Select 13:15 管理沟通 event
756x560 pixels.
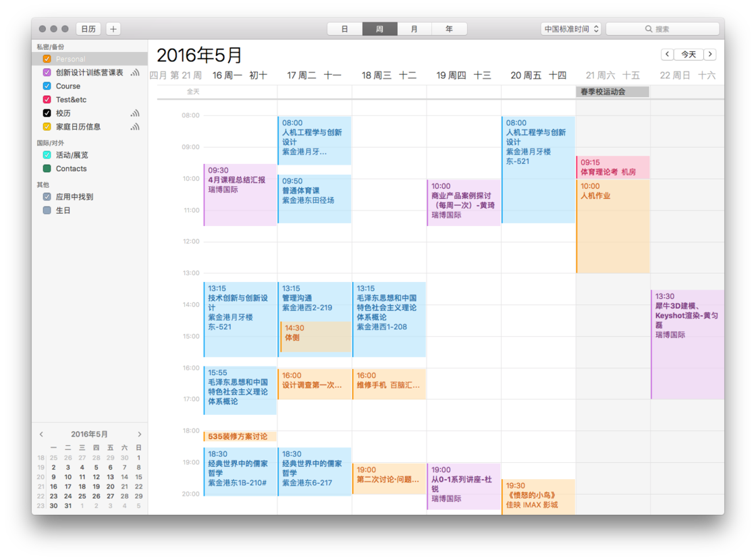click(315, 301)
